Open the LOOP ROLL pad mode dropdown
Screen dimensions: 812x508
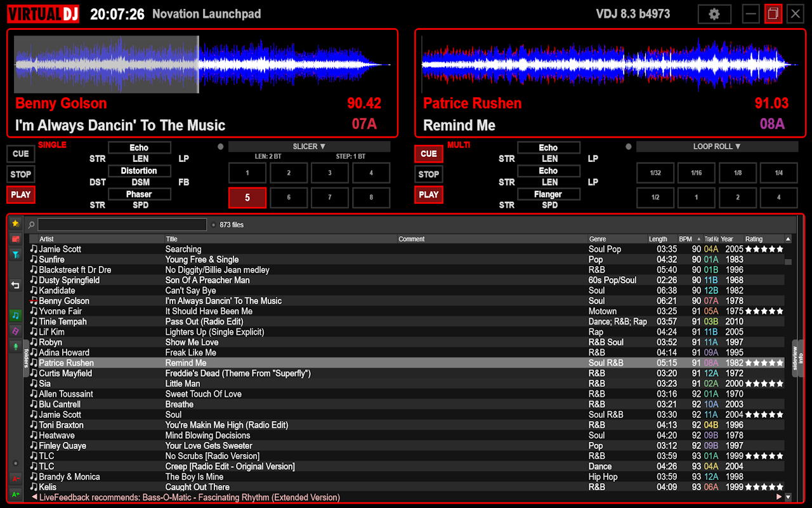click(x=717, y=147)
